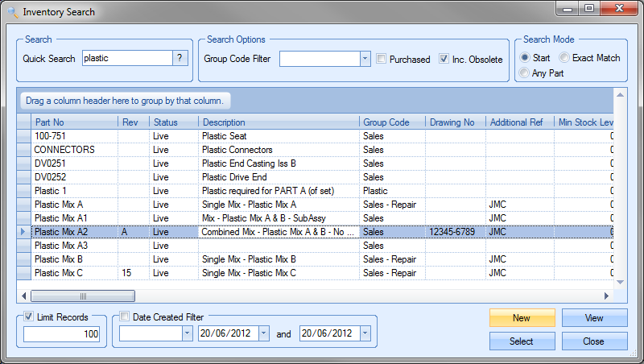
Task: Uncheck the Limit Records checkbox
Action: click(x=30, y=317)
